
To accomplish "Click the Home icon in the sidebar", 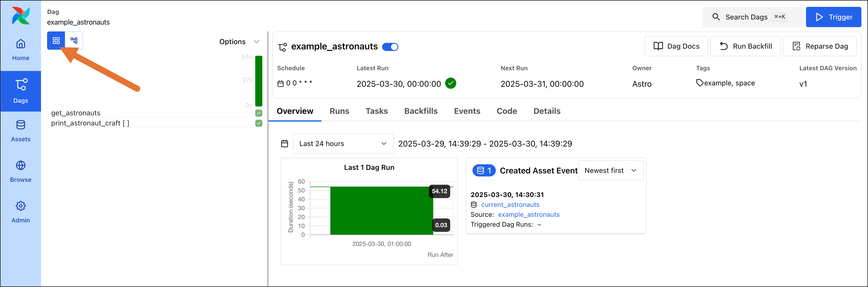I will (21, 49).
